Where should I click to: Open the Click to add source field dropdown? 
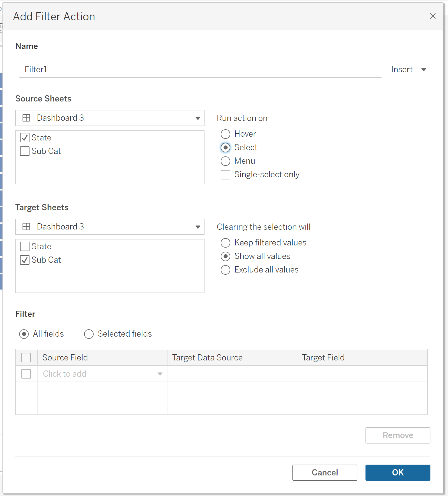click(x=160, y=374)
